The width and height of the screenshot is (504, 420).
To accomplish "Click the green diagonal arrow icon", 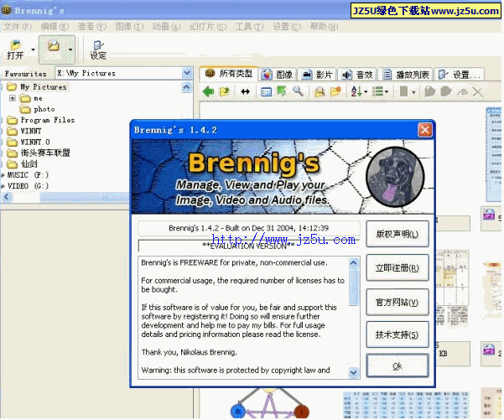I will tap(282, 91).
